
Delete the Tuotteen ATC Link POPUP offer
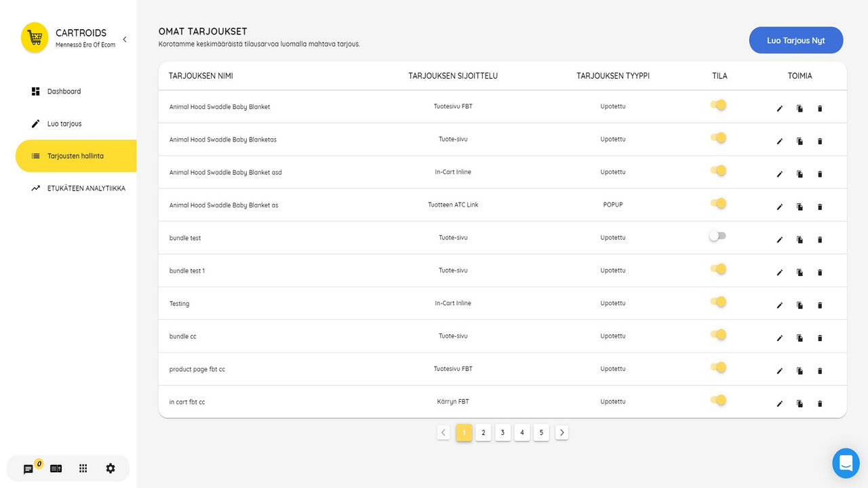click(819, 207)
